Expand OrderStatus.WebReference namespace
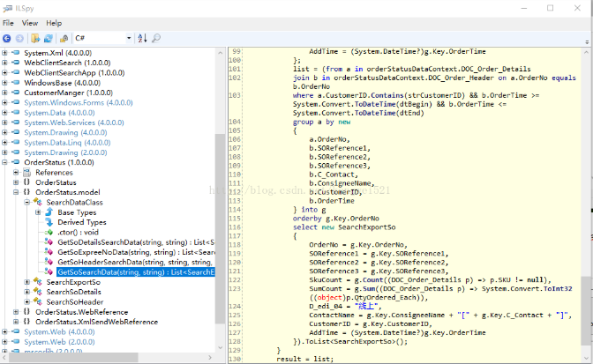The height and width of the screenshot is (364, 593). (16, 312)
